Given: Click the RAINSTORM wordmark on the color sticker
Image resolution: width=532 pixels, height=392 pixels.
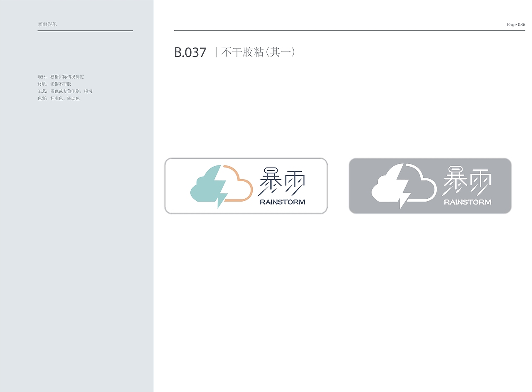Looking at the screenshot, I should [282, 202].
